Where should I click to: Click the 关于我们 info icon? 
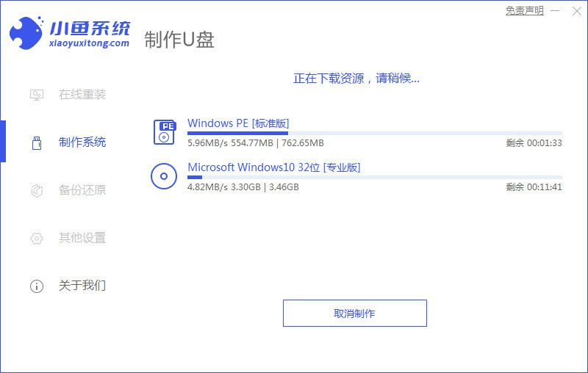coord(37,286)
